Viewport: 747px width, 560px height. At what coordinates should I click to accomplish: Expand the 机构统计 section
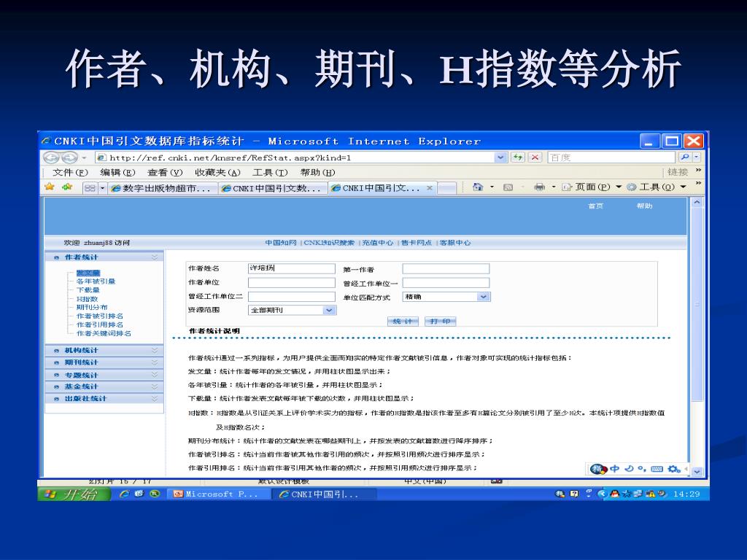[x=104, y=350]
